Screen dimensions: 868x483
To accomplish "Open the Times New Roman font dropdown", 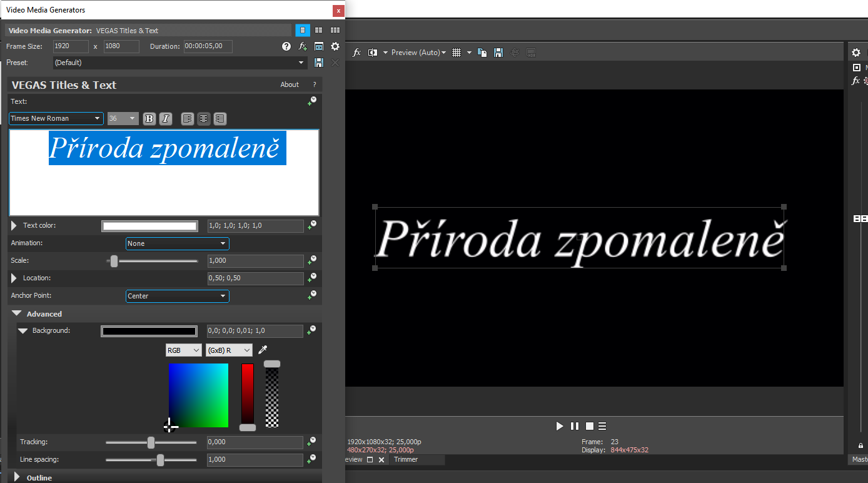I will click(55, 118).
